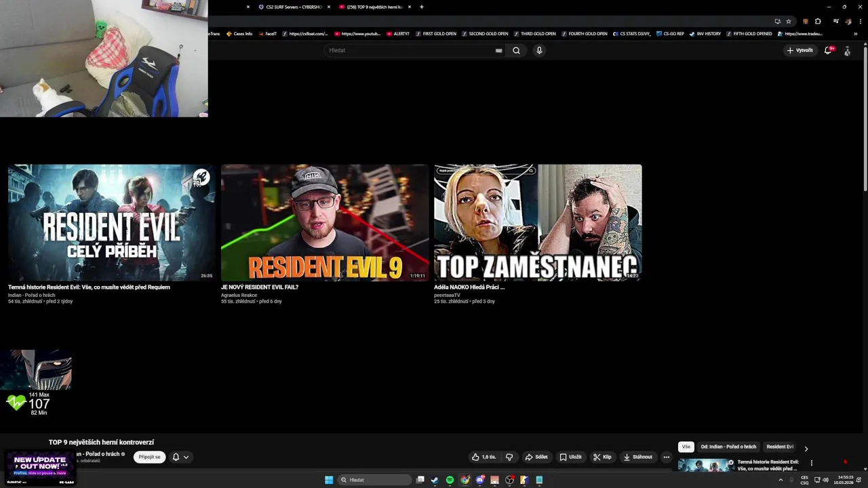Image resolution: width=868 pixels, height=488 pixels.
Task: Close the CS2 SURF Servers tab
Action: coord(329,7)
